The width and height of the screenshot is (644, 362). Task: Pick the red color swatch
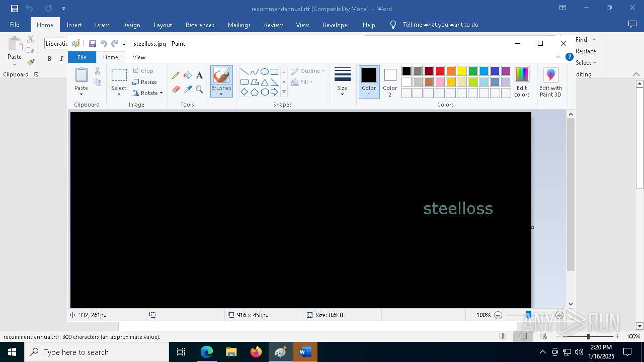point(440,71)
